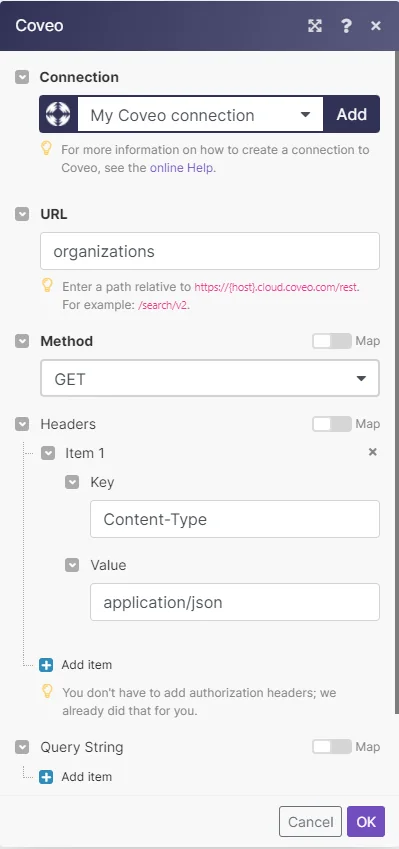Image resolution: width=399 pixels, height=849 pixels.
Task: Click the plus icon to add a header item
Action: click(x=46, y=665)
